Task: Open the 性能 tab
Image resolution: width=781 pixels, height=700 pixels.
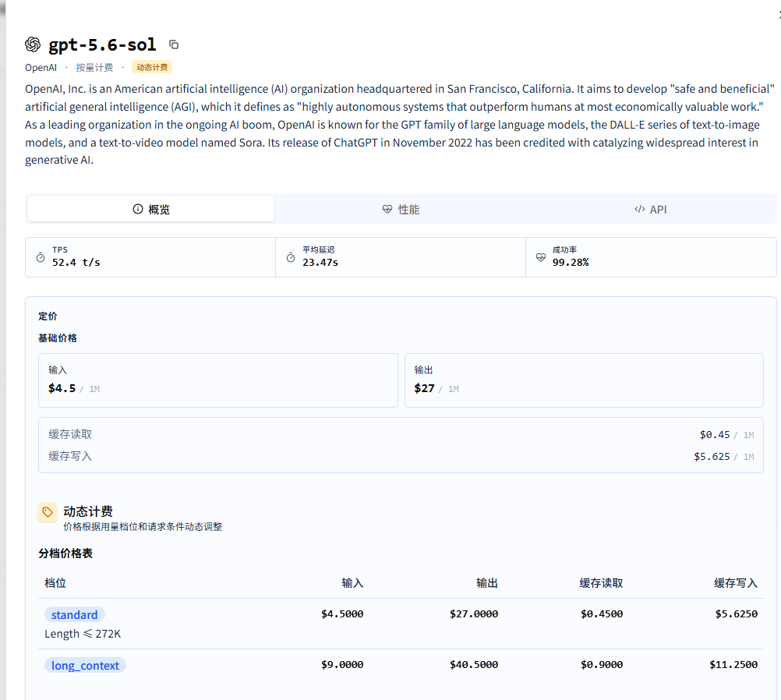Action: click(401, 209)
